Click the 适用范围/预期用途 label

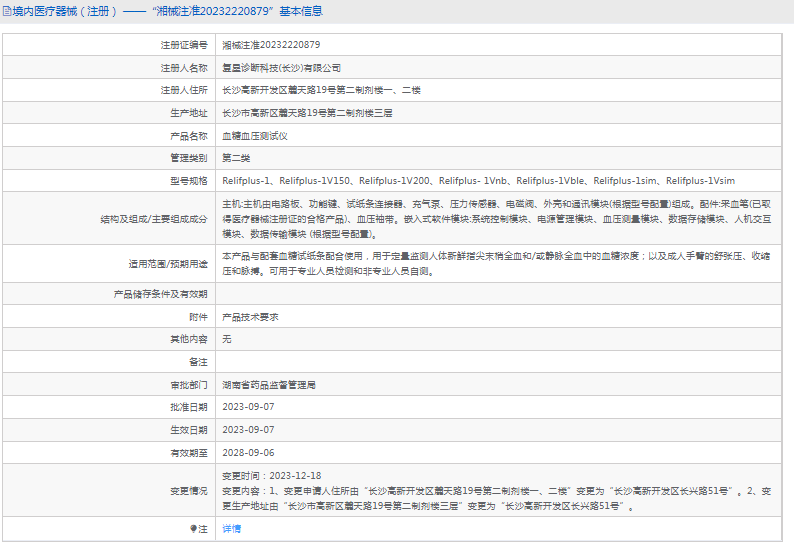(168, 264)
